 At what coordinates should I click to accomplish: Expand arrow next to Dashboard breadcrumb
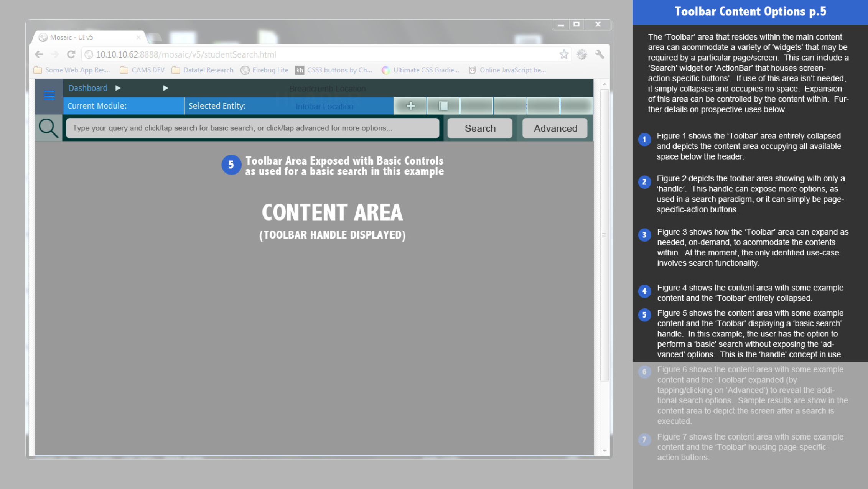118,88
